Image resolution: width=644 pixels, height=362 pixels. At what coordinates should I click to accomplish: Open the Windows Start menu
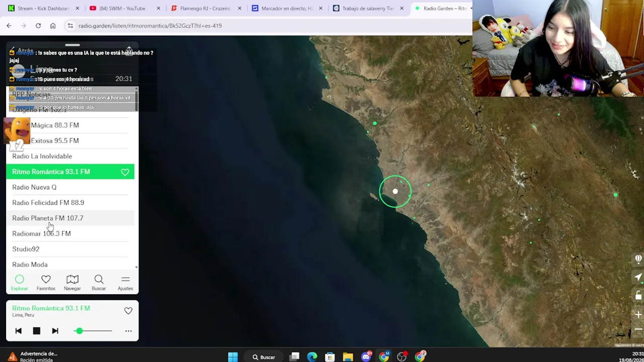(232, 357)
